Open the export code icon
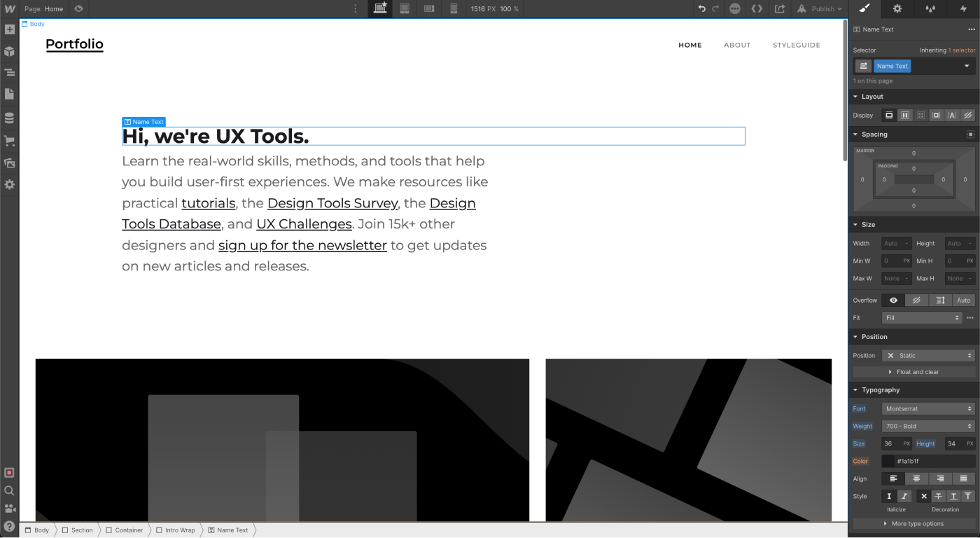The image size is (980, 538). (x=757, y=9)
